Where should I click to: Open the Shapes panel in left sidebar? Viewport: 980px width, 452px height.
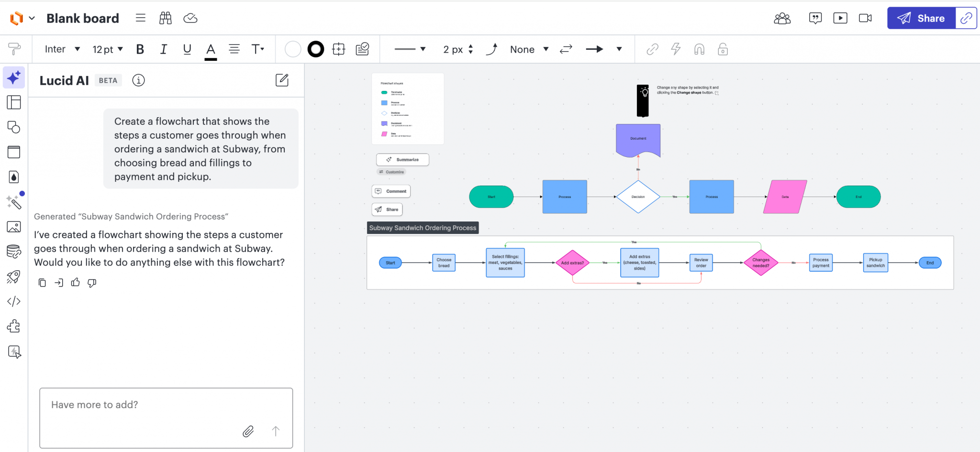[x=14, y=127]
